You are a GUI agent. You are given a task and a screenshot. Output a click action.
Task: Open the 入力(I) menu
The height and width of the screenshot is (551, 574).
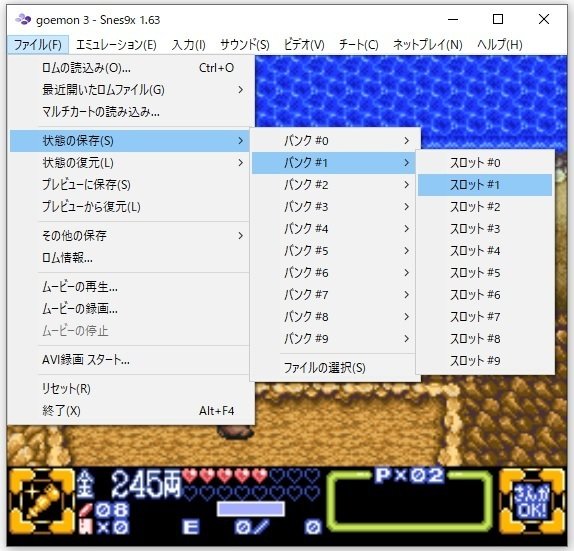(189, 45)
